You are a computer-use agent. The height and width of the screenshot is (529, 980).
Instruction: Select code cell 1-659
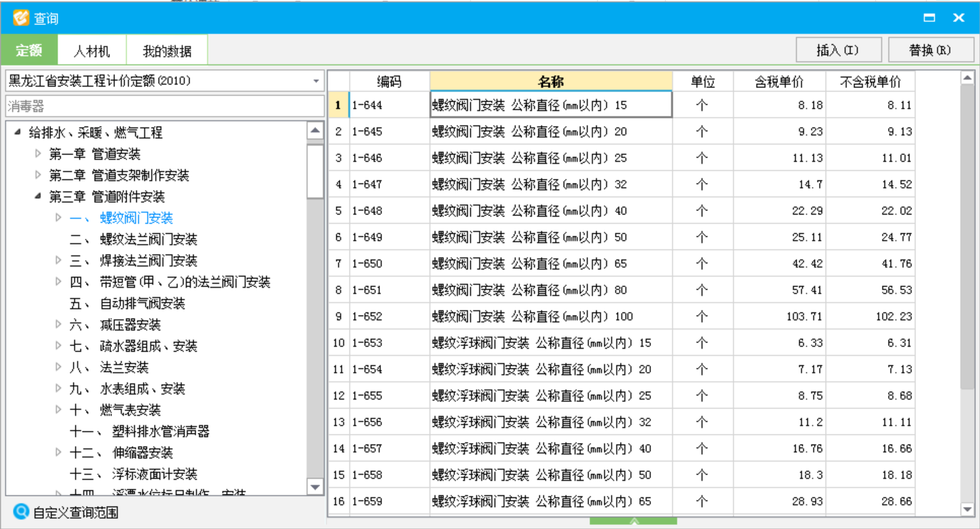pos(389,502)
